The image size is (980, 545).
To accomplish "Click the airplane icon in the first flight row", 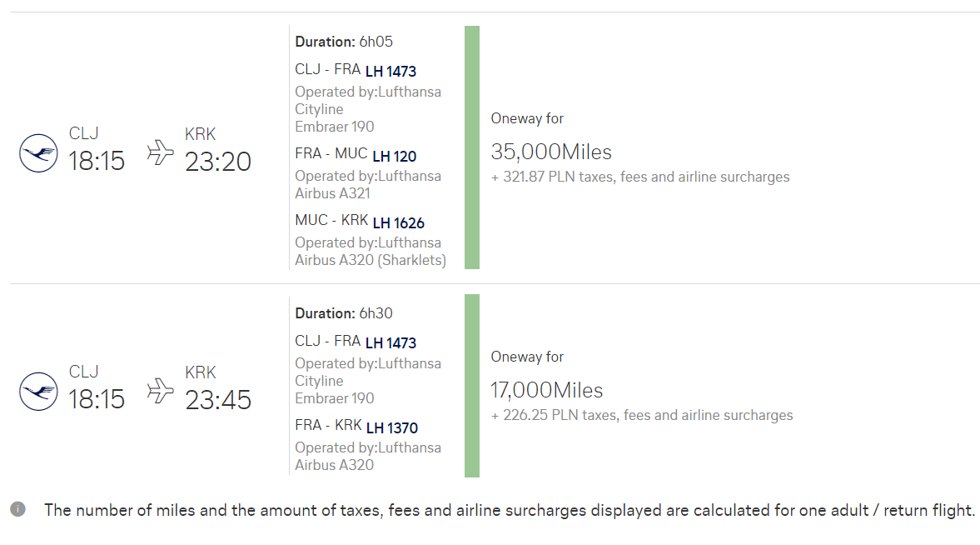I will point(160,152).
